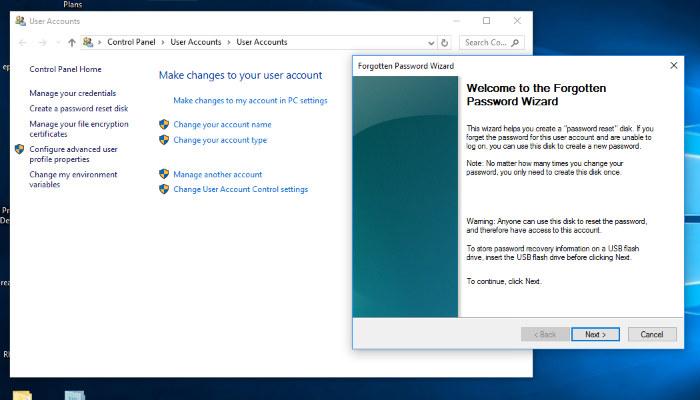Click Next in Forgotten Password Wizard

[595, 334]
